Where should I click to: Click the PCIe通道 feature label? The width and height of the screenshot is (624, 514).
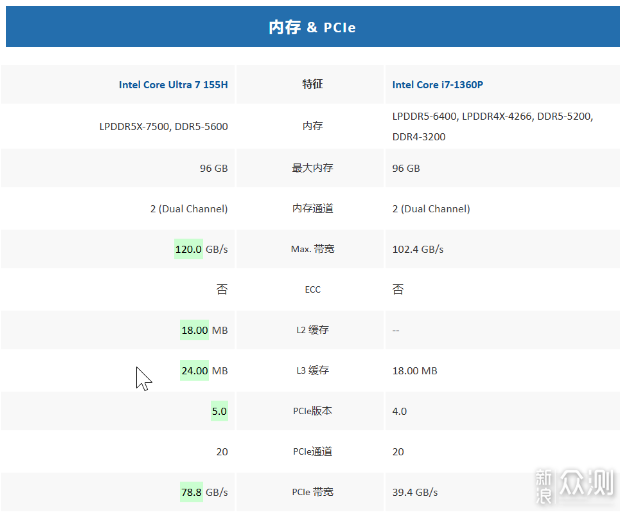(x=312, y=452)
